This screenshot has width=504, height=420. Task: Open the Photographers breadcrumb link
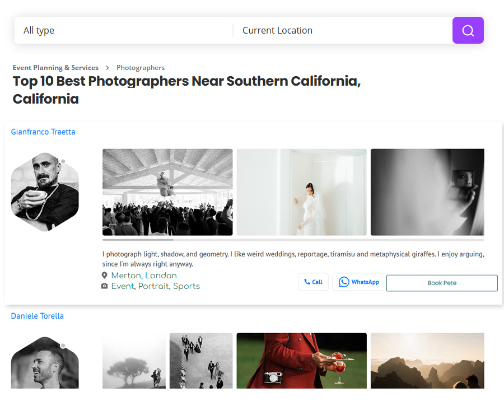(141, 68)
